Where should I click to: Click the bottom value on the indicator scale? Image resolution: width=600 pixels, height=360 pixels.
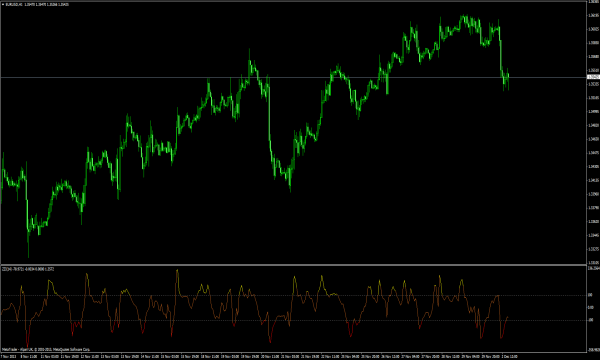[593, 349]
